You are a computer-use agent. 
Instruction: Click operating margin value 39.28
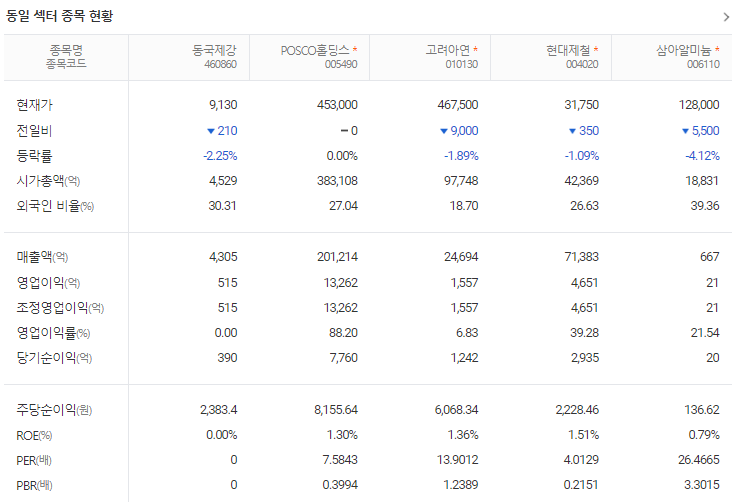pos(584,333)
